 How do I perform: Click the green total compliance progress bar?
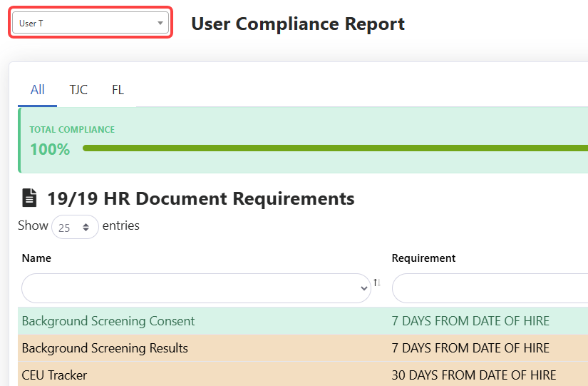click(x=335, y=148)
